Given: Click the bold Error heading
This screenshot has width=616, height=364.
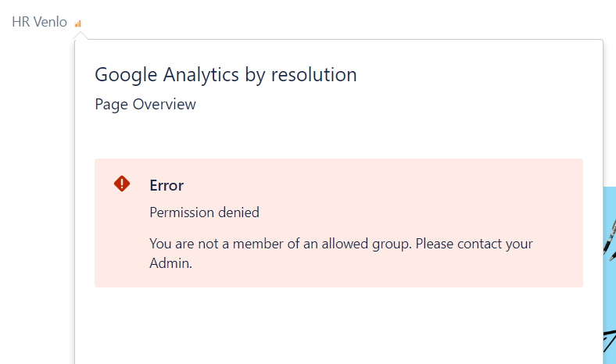Looking at the screenshot, I should (167, 185).
